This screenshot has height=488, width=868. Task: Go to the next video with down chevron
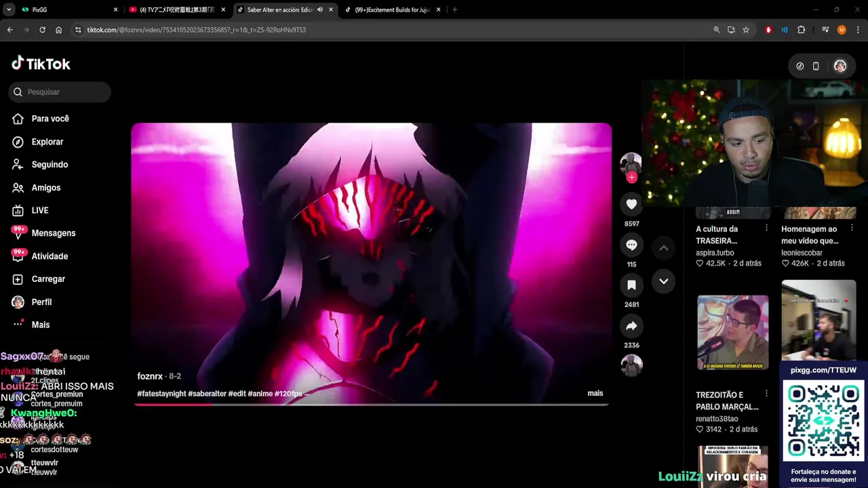pyautogui.click(x=664, y=281)
